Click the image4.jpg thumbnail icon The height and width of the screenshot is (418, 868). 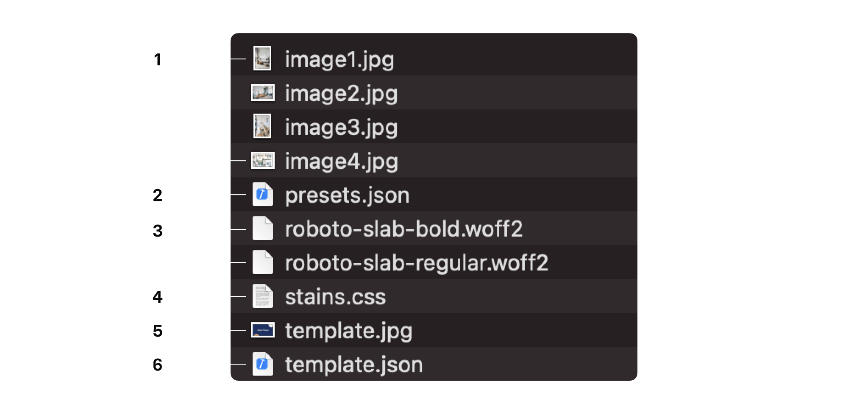262,161
